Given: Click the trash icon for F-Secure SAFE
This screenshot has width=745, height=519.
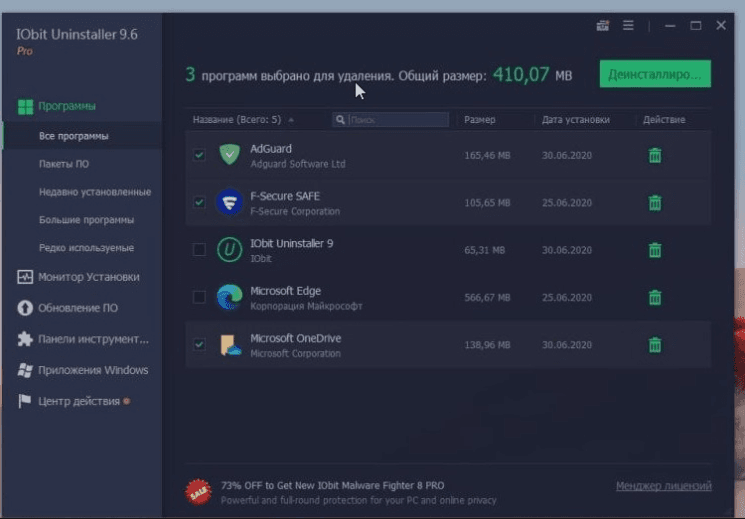Looking at the screenshot, I should (655, 203).
